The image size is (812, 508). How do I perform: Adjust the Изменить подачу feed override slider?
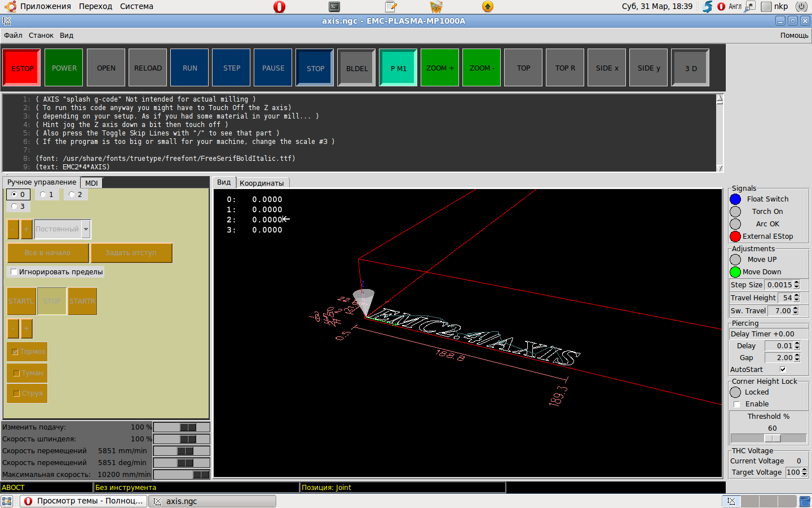tap(182, 427)
